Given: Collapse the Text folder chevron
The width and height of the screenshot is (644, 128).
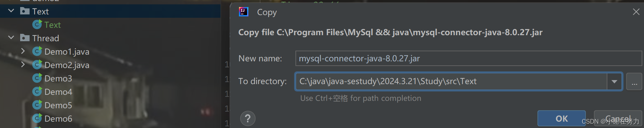Looking at the screenshot, I should [x=11, y=11].
